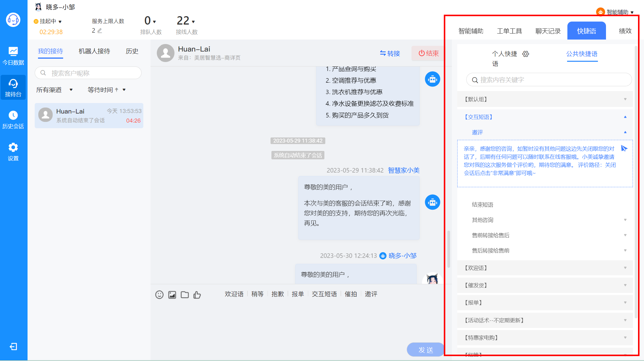The image size is (644, 363).
Task: Click the 稍等 quick phrase shortcut
Action: (257, 294)
